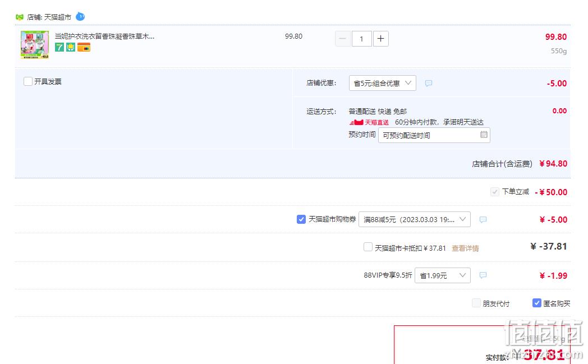Open the 店铺优惠 dropdown 省5元:组合优惠

pyautogui.click(x=382, y=83)
